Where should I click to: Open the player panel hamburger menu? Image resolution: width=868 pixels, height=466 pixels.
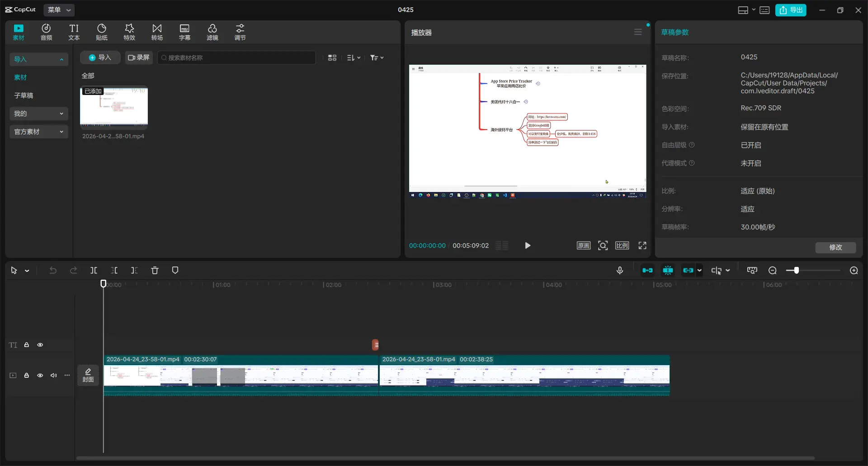point(637,32)
